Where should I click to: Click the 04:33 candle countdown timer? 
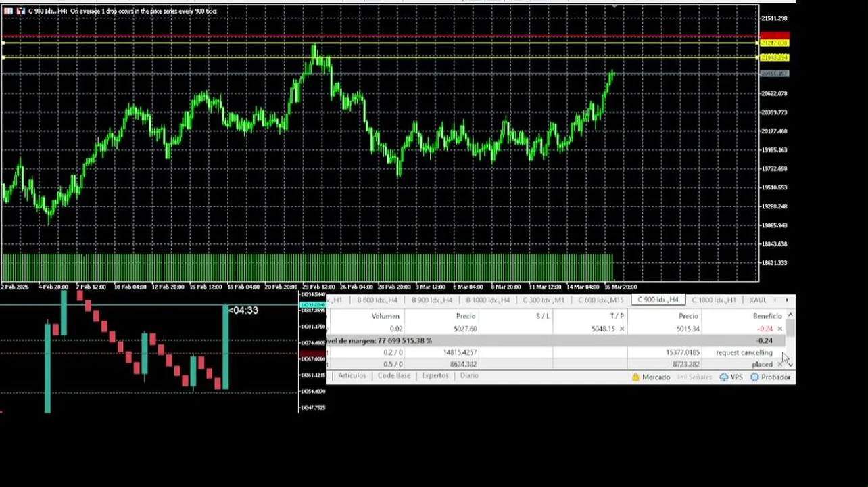pos(243,310)
